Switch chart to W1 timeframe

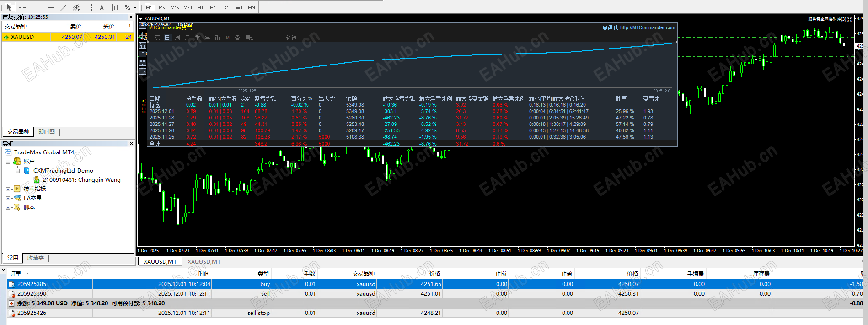239,7
